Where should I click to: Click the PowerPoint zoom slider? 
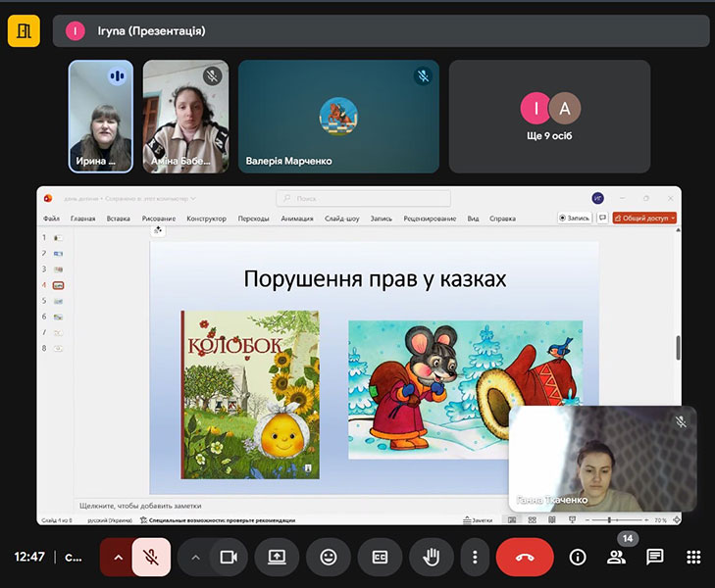click(x=610, y=520)
